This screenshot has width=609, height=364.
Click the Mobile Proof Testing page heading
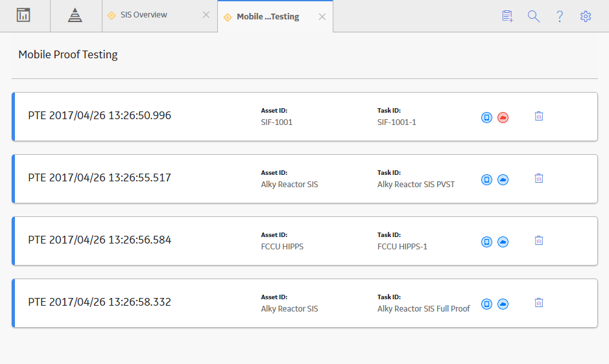click(x=68, y=54)
